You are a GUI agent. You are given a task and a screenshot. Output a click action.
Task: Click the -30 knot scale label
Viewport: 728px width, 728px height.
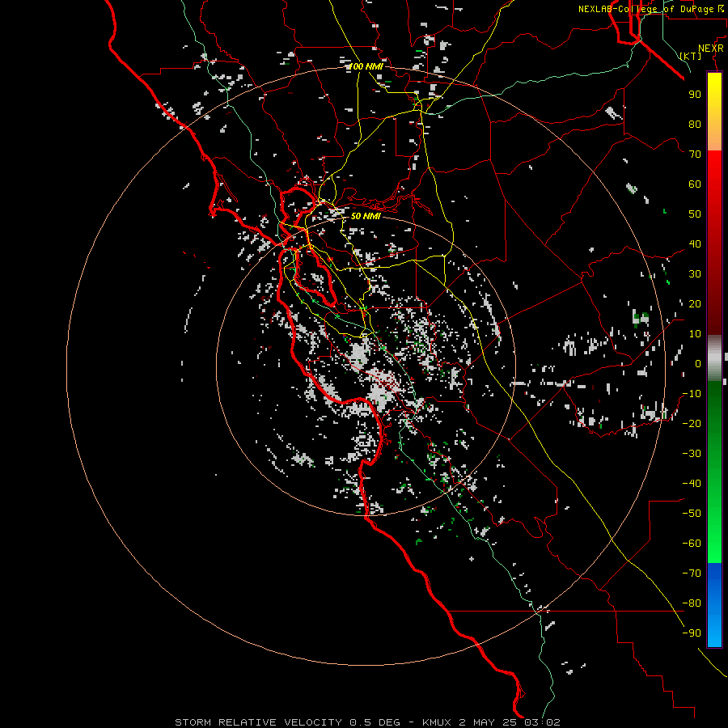[692, 454]
